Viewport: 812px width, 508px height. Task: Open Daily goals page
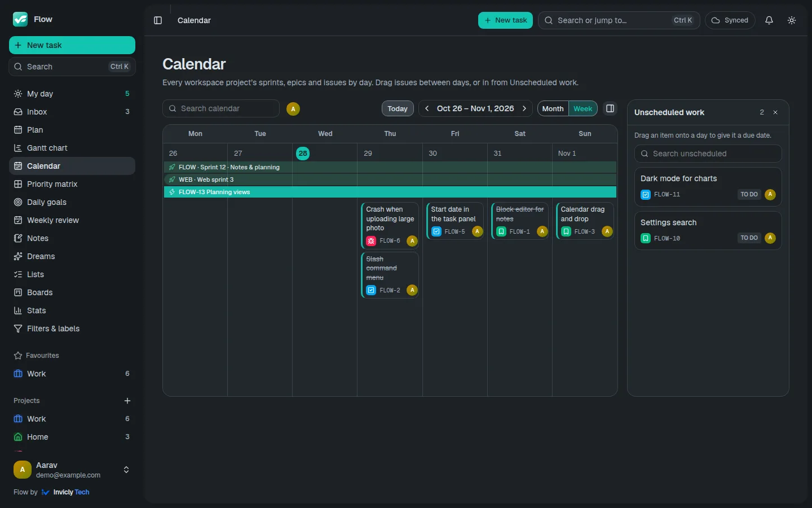tap(72, 202)
